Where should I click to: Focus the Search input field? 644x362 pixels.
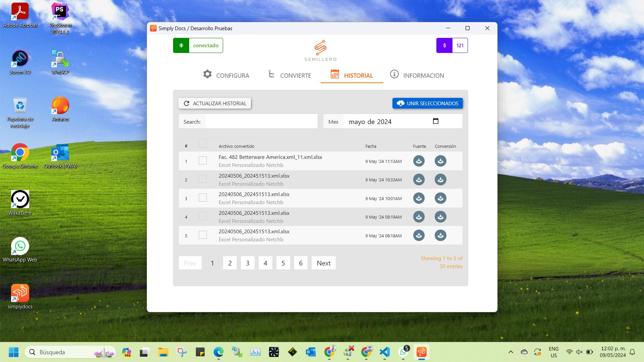click(x=261, y=122)
